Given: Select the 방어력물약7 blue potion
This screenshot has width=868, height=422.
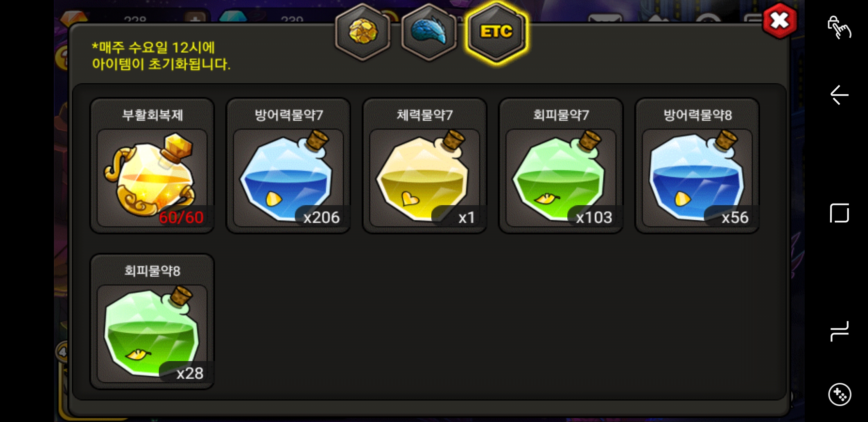Looking at the screenshot, I should coord(288,166).
